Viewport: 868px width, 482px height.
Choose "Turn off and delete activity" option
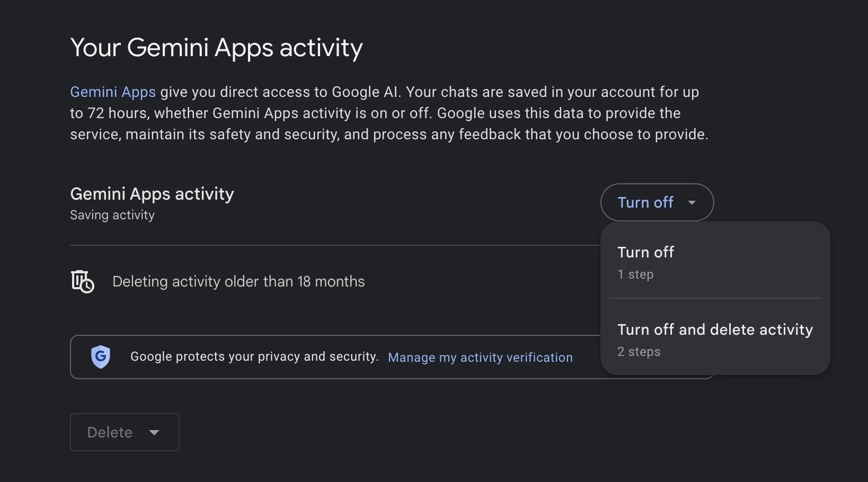[714, 330]
